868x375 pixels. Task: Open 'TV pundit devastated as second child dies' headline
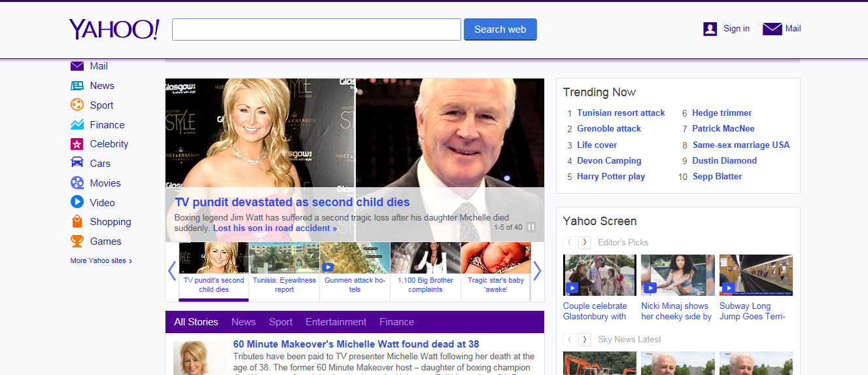292,202
